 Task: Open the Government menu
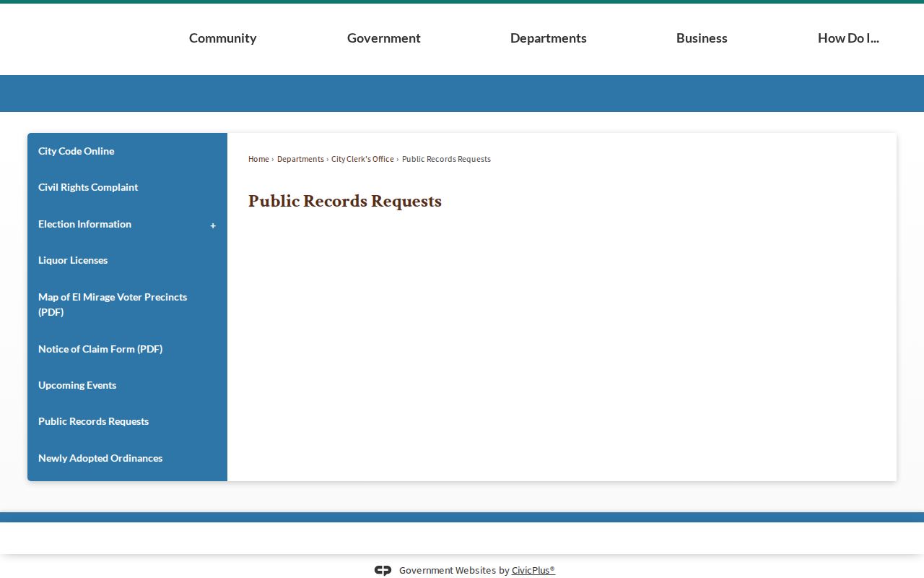tap(383, 38)
